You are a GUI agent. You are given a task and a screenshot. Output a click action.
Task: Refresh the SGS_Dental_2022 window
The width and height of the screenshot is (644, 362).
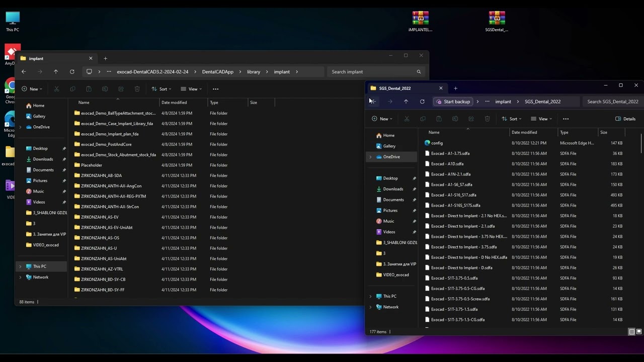pyautogui.click(x=422, y=102)
